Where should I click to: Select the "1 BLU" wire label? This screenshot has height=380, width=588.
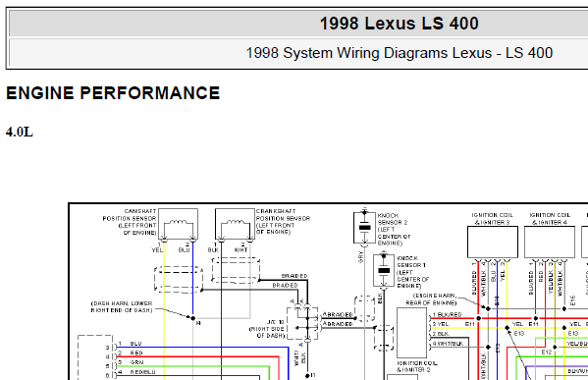coord(130,344)
